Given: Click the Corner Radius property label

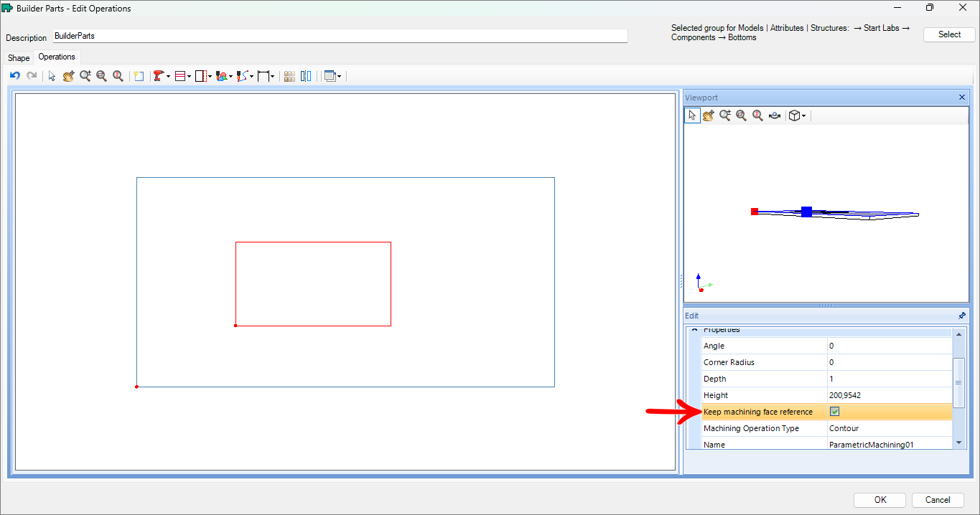Looking at the screenshot, I should tap(729, 362).
